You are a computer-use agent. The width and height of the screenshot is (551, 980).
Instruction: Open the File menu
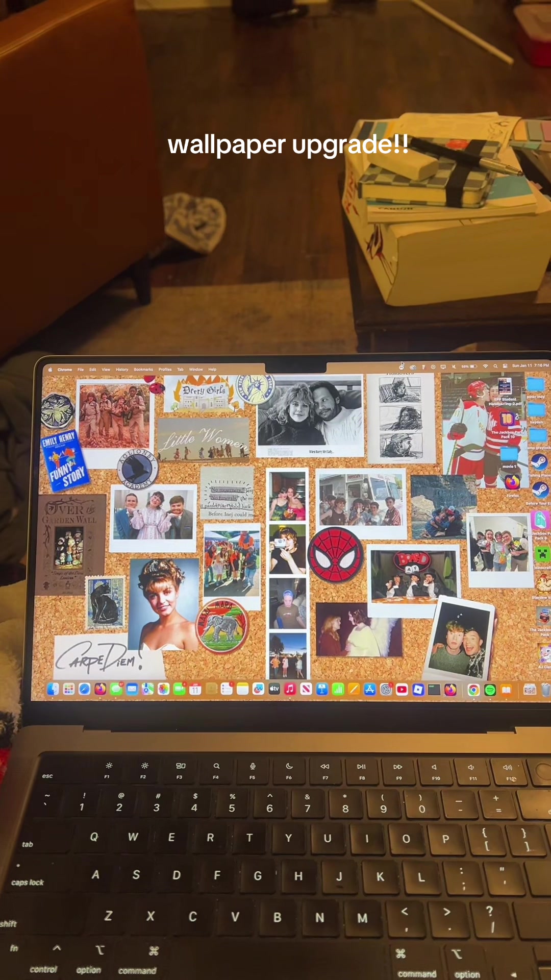pyautogui.click(x=81, y=369)
